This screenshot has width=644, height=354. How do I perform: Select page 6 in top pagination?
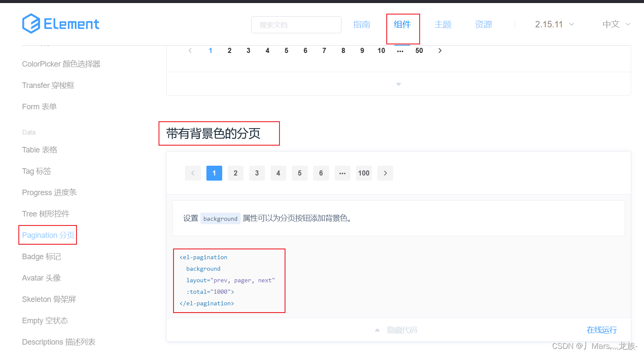tap(305, 50)
